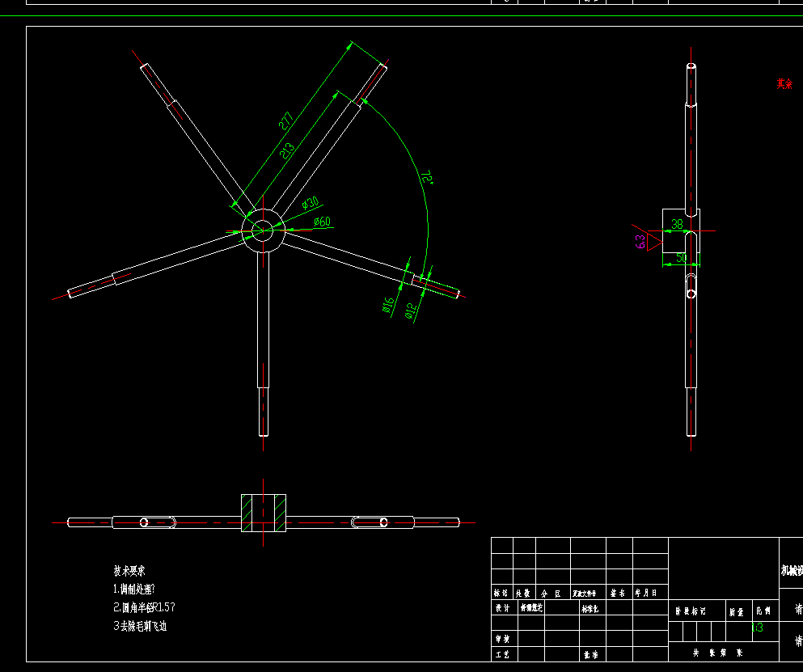Viewport: 803px width, 672px height.
Task: Click the 72° angle dimension label
Action: coord(428,178)
